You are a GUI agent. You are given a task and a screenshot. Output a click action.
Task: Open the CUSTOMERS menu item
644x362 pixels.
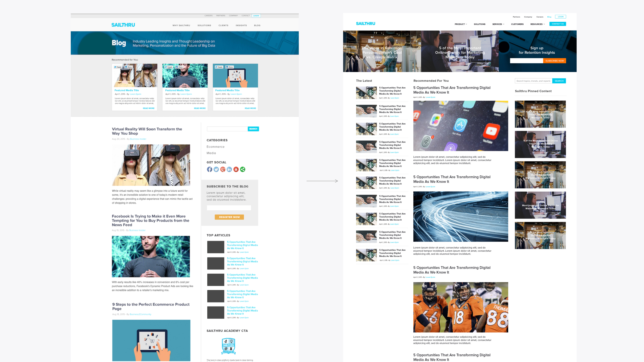click(x=517, y=24)
